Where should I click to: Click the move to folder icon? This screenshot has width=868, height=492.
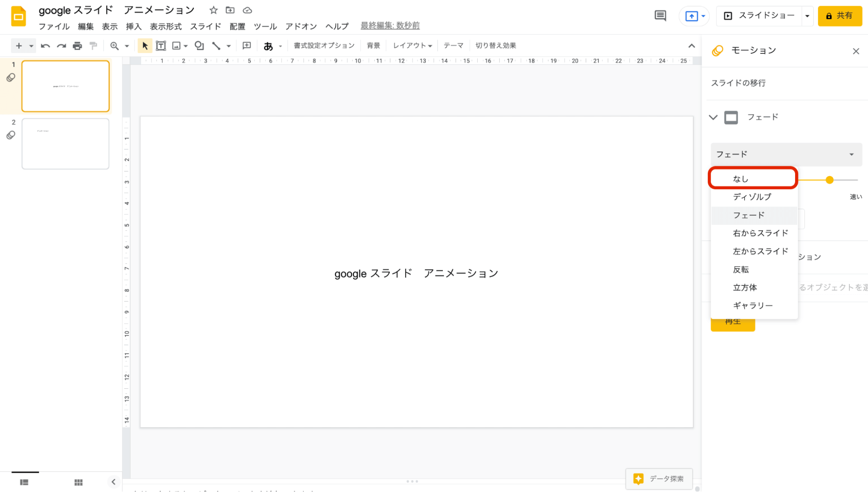pyautogui.click(x=230, y=10)
